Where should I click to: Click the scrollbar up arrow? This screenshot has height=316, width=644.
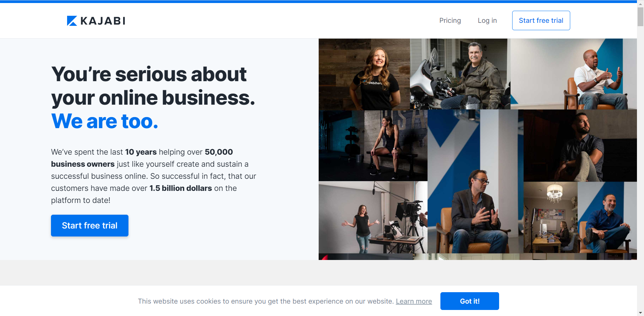[x=640, y=4]
